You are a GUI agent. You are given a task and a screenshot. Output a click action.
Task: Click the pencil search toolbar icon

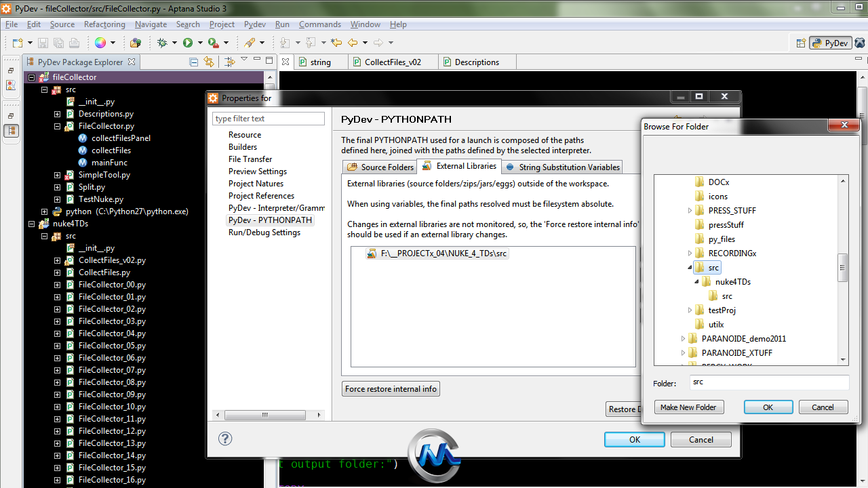(x=250, y=43)
